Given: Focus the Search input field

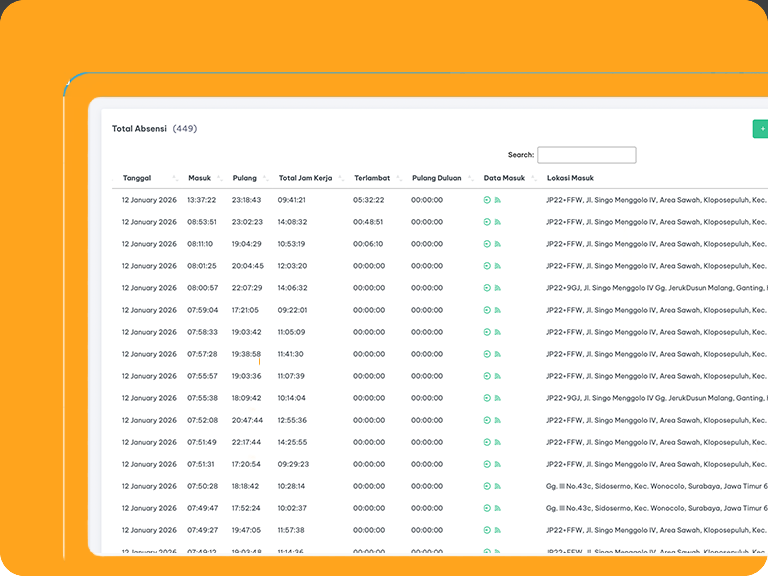Looking at the screenshot, I should [x=586, y=155].
